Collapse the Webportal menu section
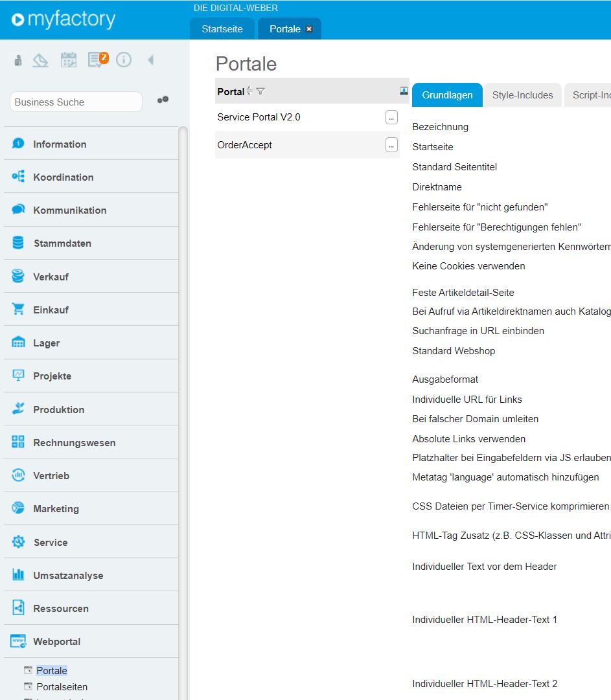611x700 pixels. (57, 642)
